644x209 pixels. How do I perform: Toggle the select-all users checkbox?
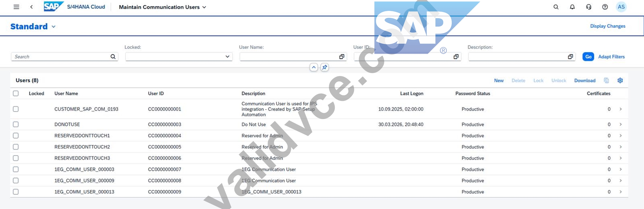coord(16,93)
